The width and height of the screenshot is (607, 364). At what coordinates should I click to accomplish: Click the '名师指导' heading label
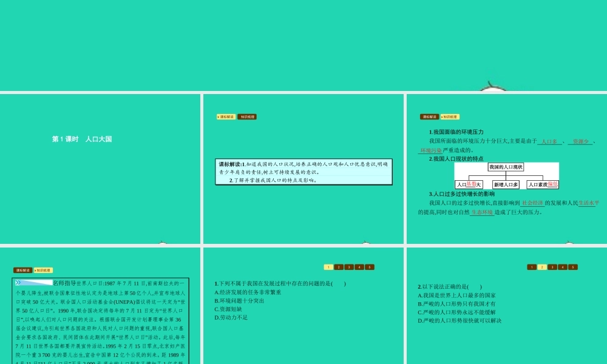point(64,283)
